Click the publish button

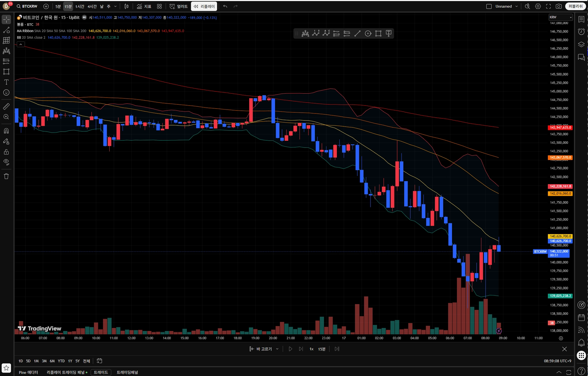point(575,6)
